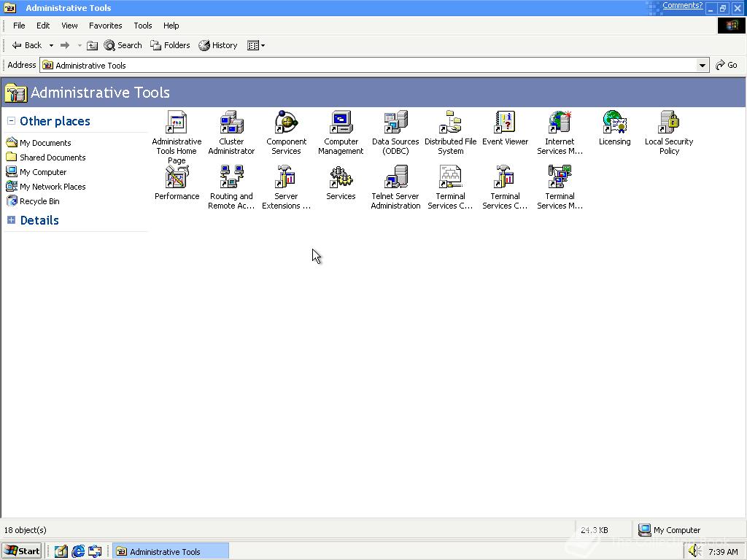The image size is (747, 560).
Task: Open Internet Services Manager icon
Action: pos(560,122)
